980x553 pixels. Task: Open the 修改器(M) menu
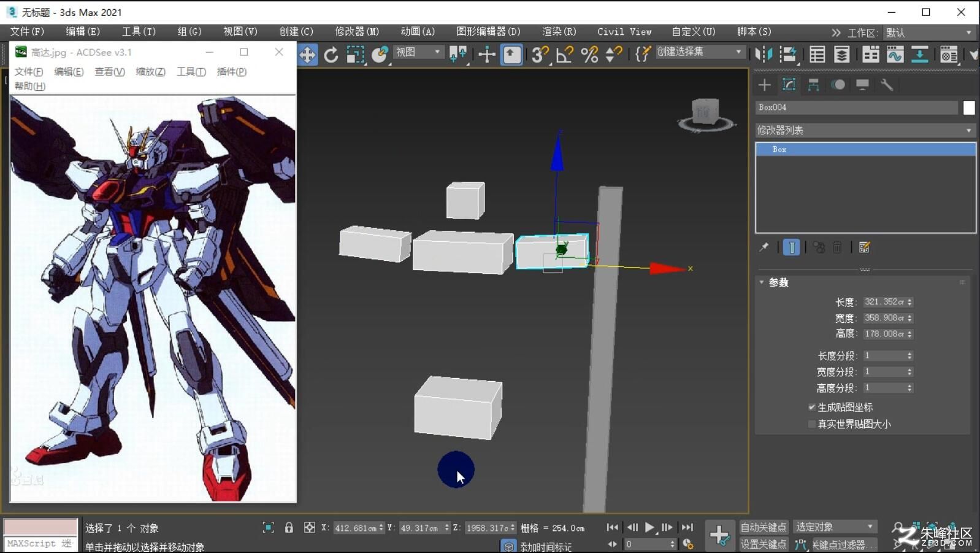[357, 31]
